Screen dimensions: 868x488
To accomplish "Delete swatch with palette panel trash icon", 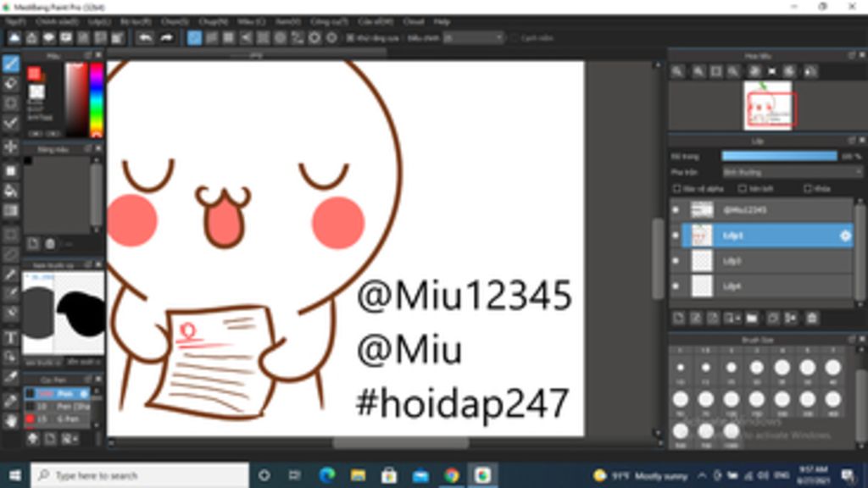I will tap(50, 243).
